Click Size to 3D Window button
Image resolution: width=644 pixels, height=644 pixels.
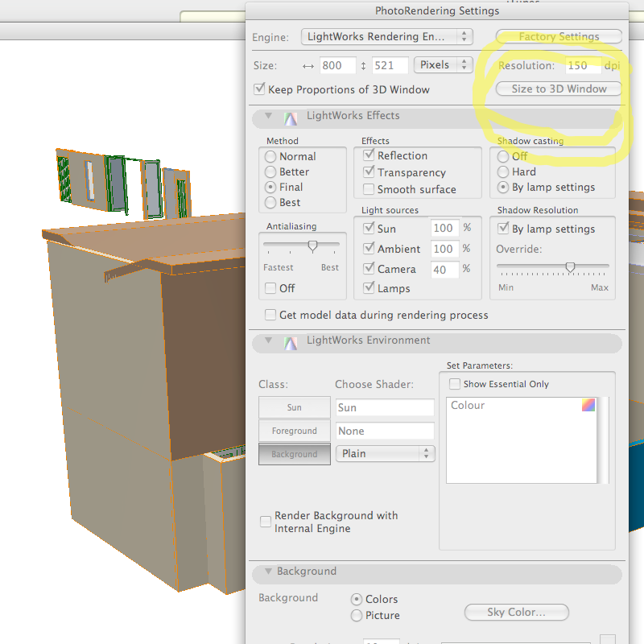click(x=559, y=89)
